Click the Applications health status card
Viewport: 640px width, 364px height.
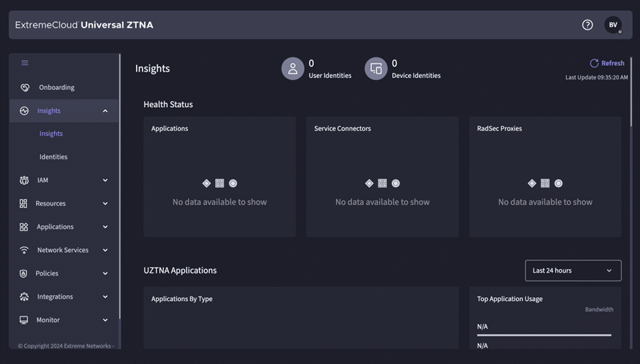coord(220,177)
